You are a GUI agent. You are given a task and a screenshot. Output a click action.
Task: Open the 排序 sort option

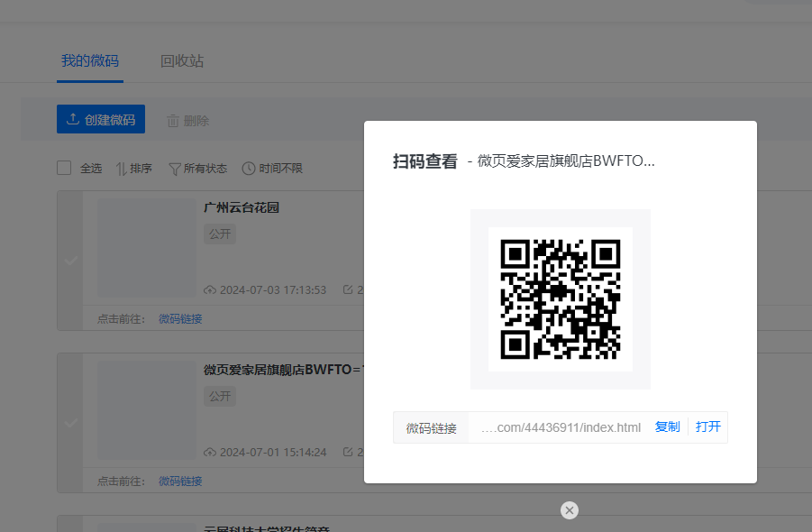134,169
